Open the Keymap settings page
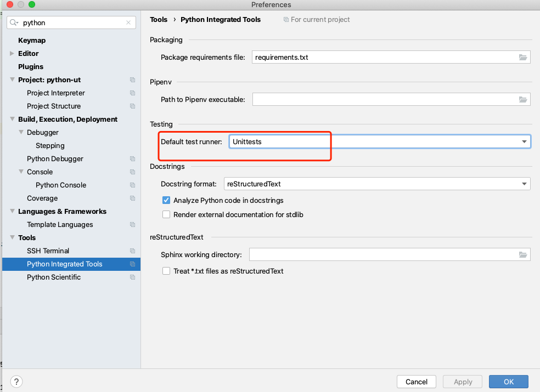 click(32, 41)
